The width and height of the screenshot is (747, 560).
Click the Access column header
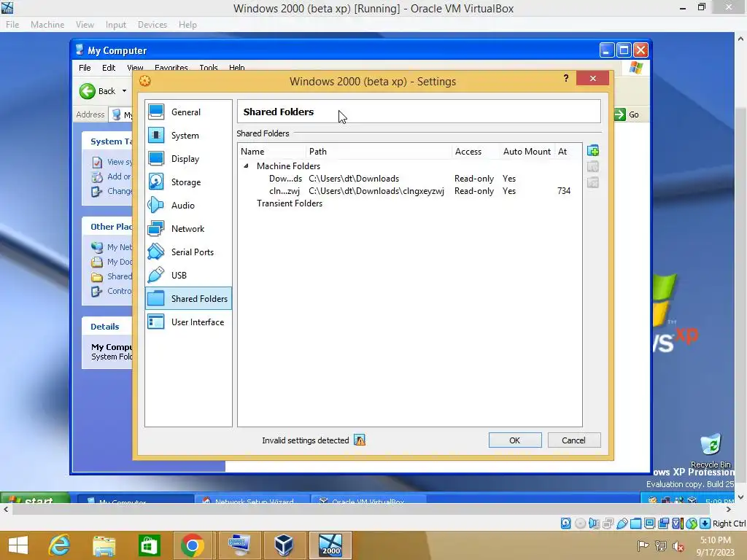coord(476,152)
